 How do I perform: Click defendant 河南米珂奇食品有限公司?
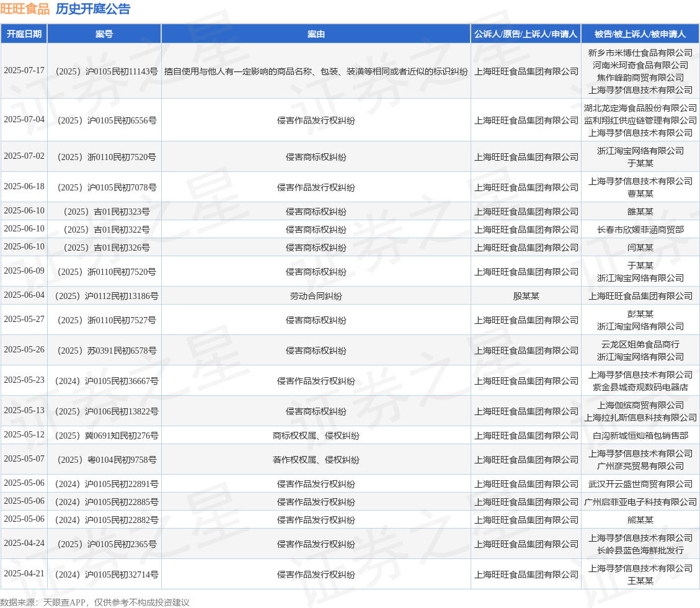click(640, 65)
